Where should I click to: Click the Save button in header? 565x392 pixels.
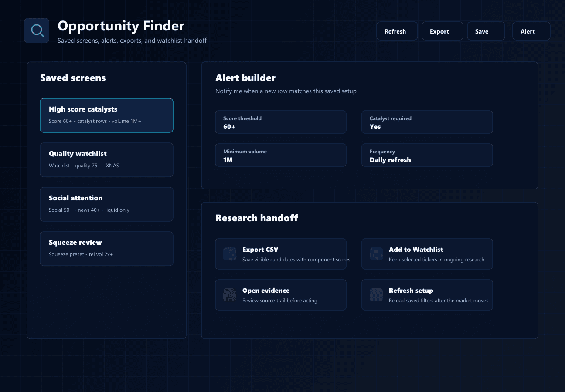(x=486, y=31)
